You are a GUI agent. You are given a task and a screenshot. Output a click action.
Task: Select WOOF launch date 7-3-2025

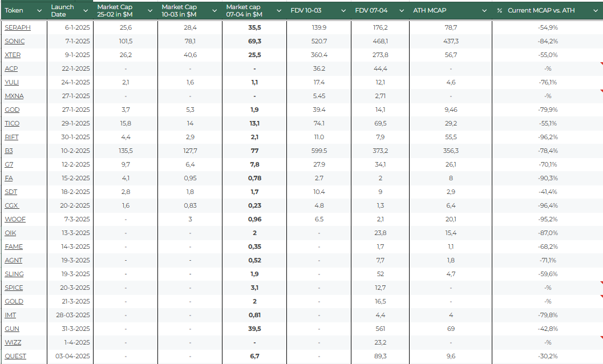pyautogui.click(x=70, y=219)
